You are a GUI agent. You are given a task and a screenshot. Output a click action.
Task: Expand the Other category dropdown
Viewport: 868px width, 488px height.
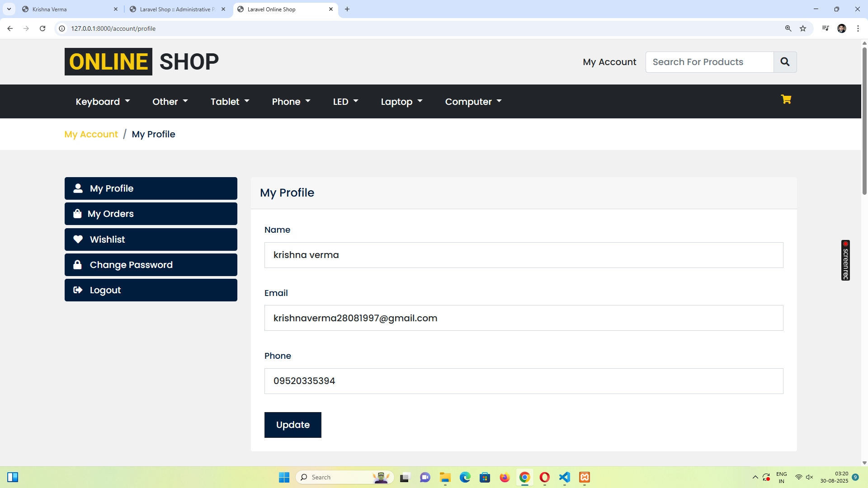[170, 102]
